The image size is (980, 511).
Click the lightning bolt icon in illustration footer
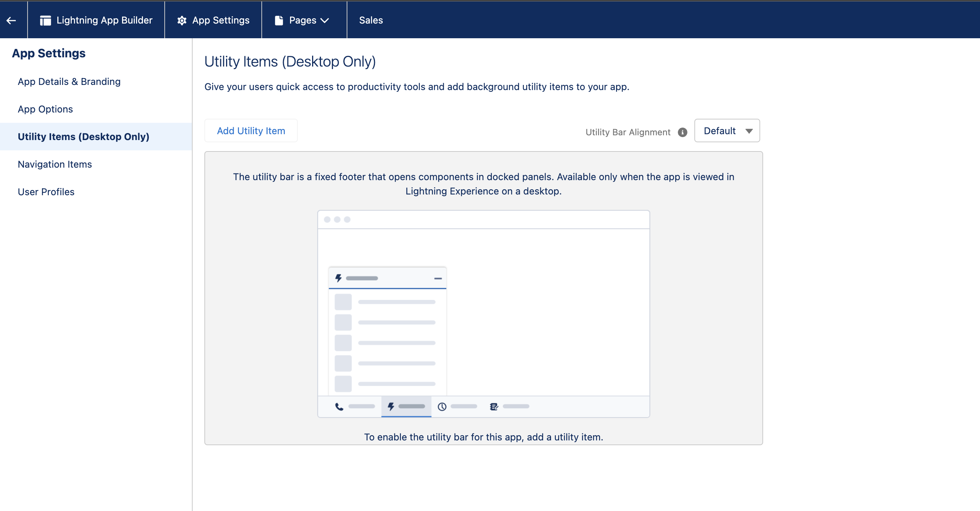coord(391,406)
